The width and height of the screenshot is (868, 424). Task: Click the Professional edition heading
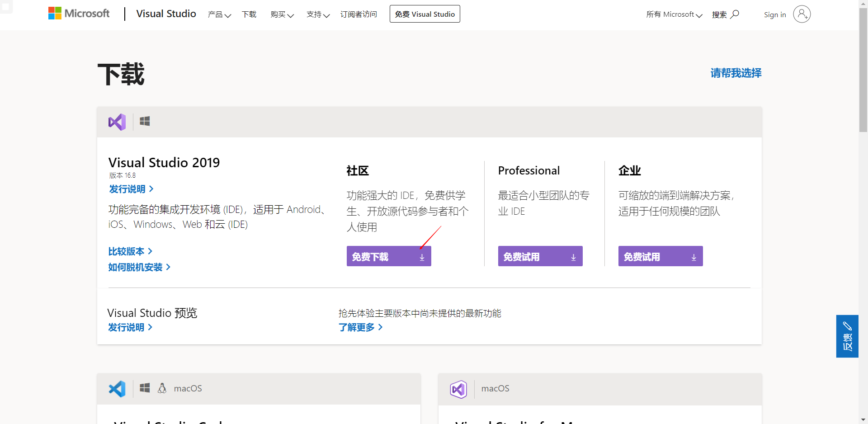click(529, 170)
